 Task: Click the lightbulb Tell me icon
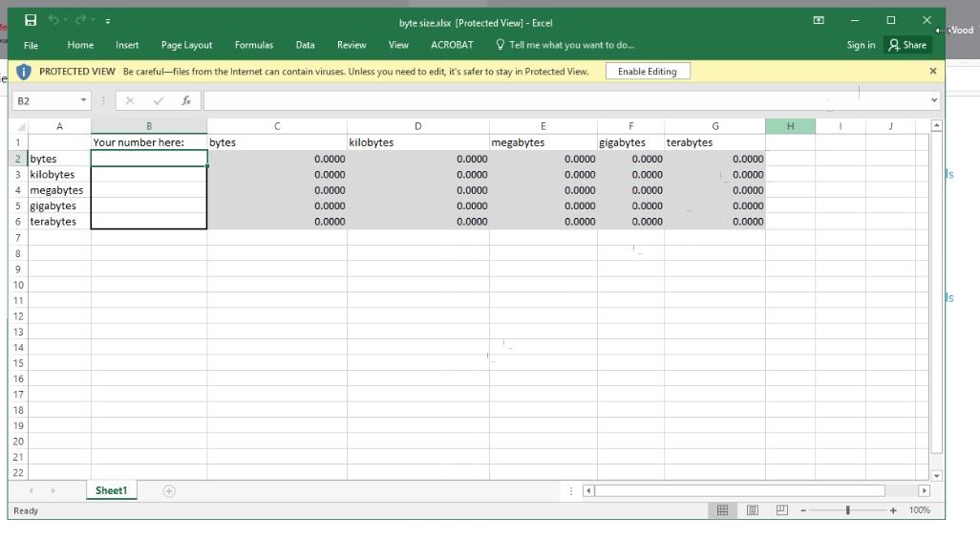click(x=500, y=44)
